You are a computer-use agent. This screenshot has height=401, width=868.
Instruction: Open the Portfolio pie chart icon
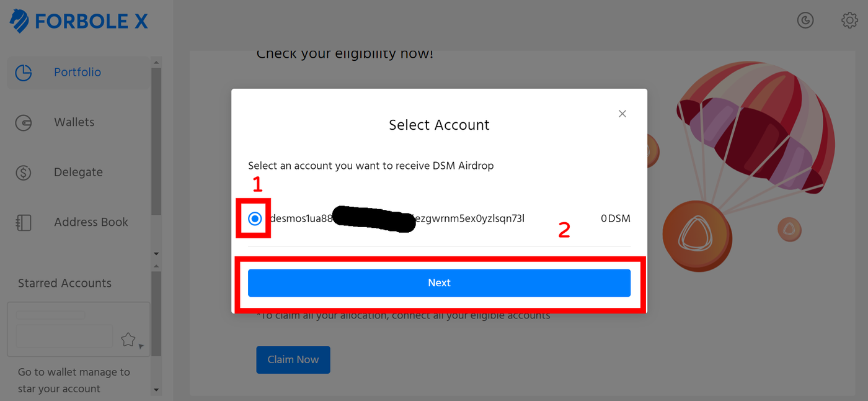click(x=24, y=73)
